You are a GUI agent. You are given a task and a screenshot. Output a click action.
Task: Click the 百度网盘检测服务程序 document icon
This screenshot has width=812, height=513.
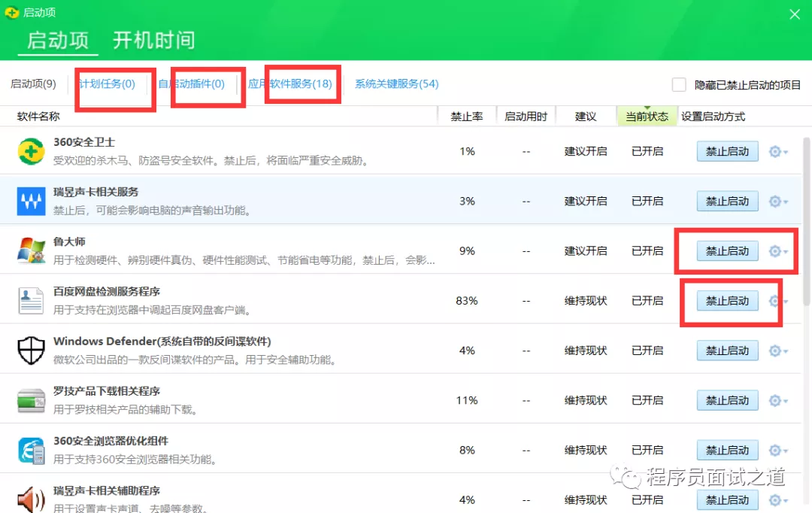click(x=31, y=301)
